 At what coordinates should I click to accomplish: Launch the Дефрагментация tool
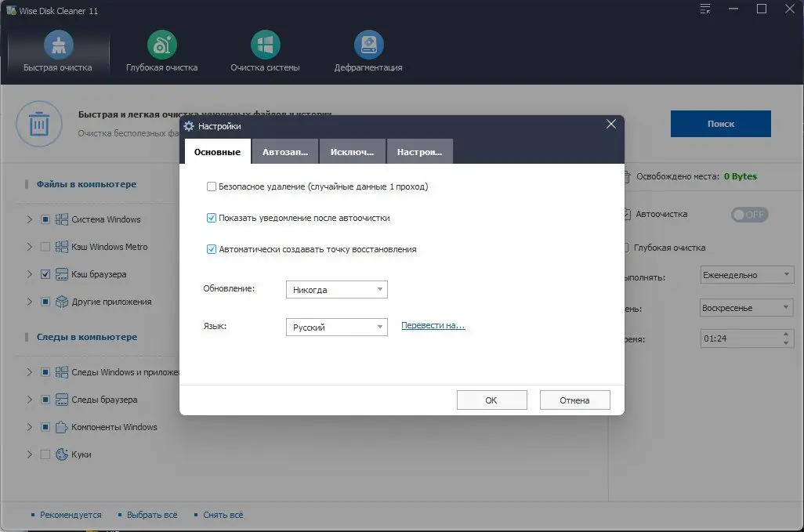click(x=368, y=45)
